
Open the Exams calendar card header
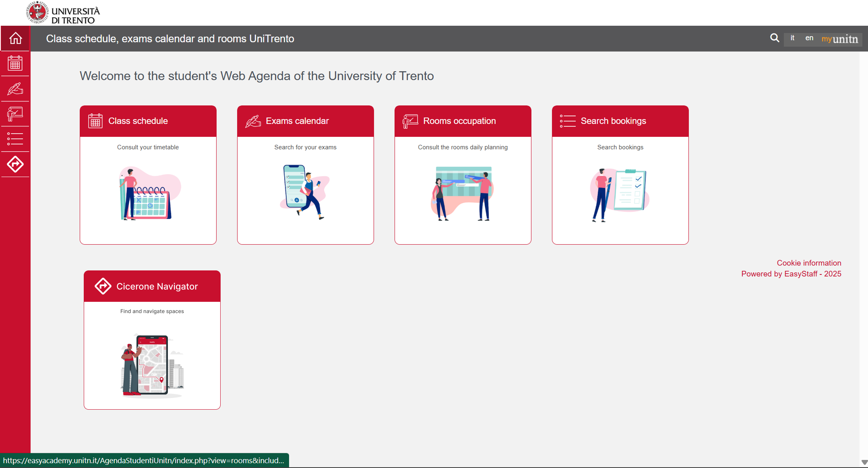305,121
